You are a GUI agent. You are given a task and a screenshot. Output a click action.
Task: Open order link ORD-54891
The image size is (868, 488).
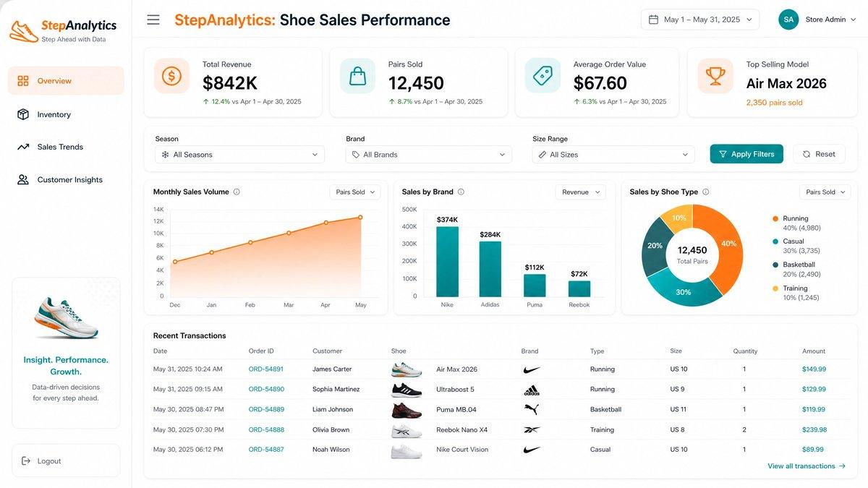[266, 369]
